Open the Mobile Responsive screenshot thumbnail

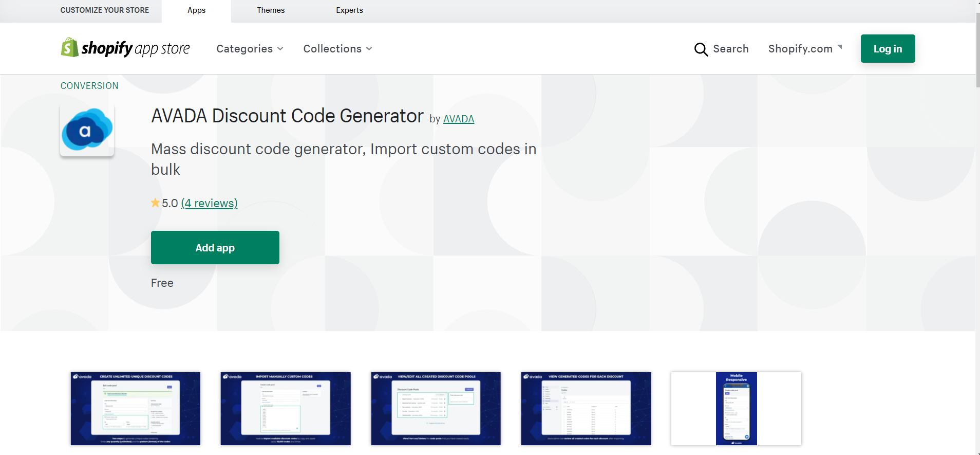pos(736,409)
